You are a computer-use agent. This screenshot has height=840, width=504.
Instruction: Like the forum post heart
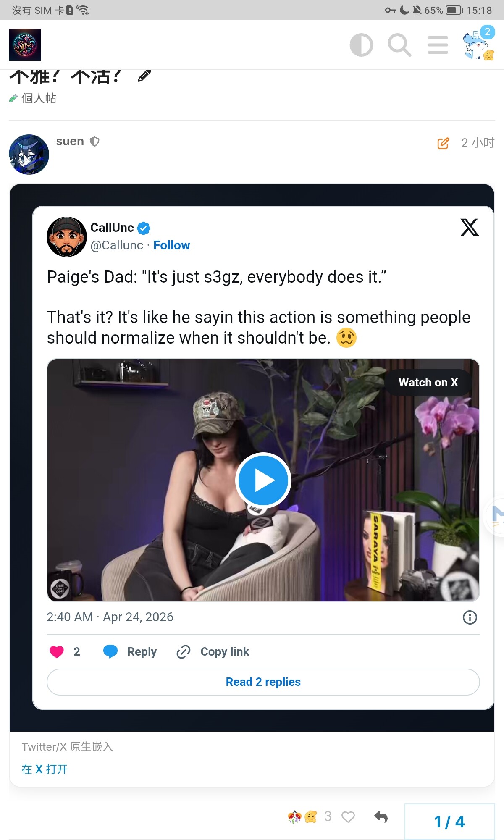348,817
